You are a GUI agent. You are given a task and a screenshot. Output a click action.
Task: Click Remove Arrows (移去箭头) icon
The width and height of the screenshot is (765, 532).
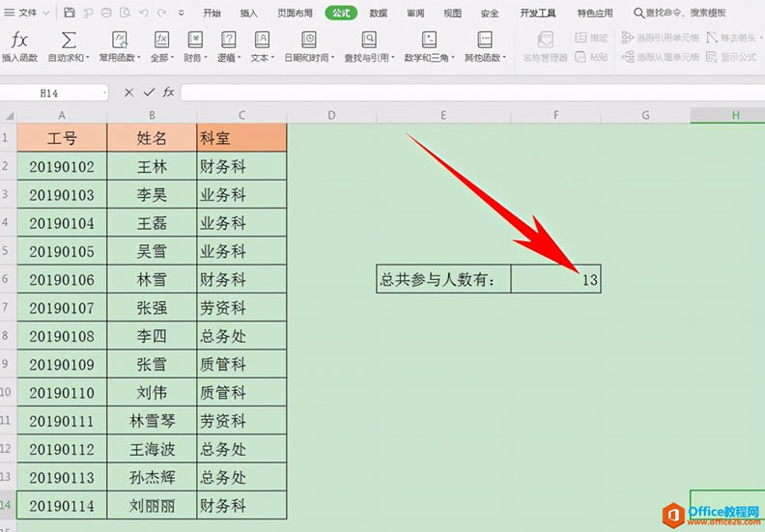point(712,38)
